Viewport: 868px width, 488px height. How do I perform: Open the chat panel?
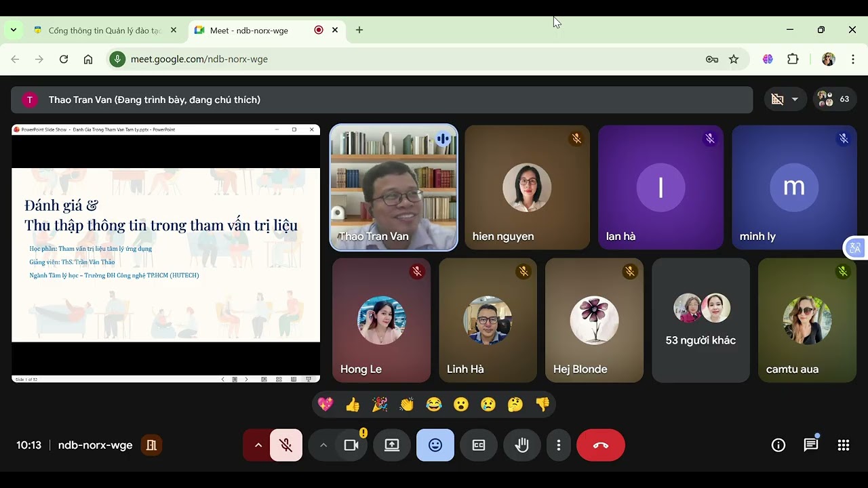click(811, 445)
